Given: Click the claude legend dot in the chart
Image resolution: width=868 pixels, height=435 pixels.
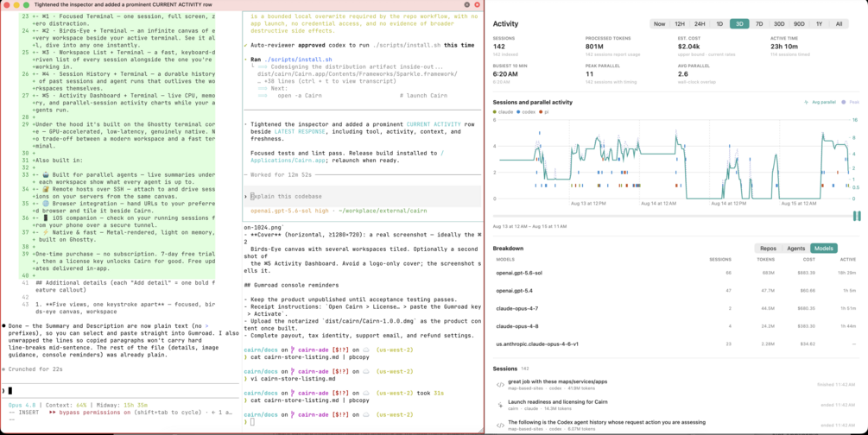Looking at the screenshot, I should pyautogui.click(x=495, y=112).
